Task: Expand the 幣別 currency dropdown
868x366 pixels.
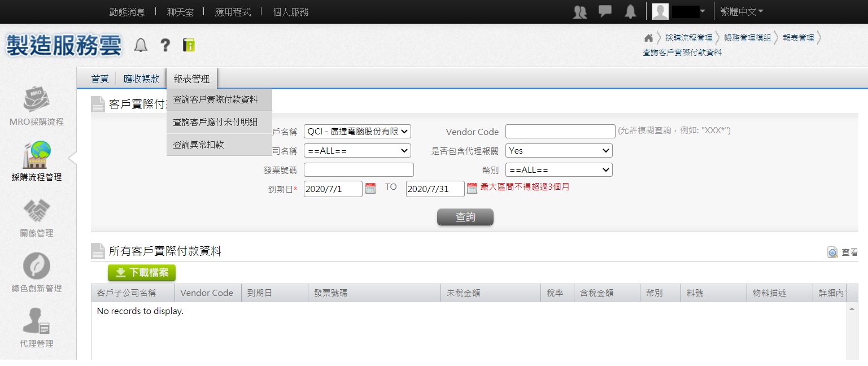Action: (x=559, y=170)
